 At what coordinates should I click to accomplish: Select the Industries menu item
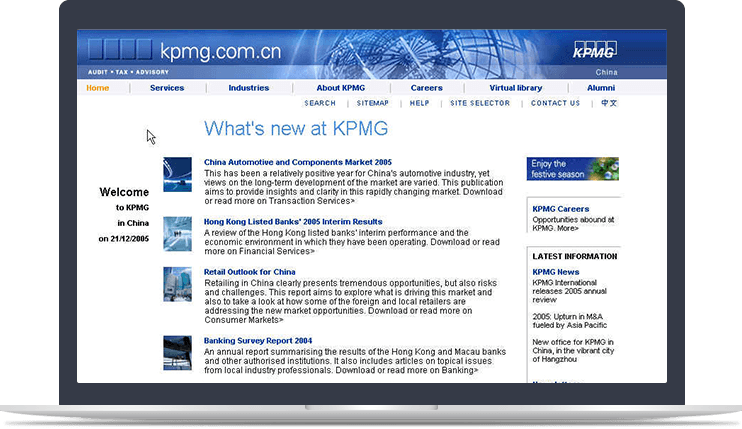249,88
